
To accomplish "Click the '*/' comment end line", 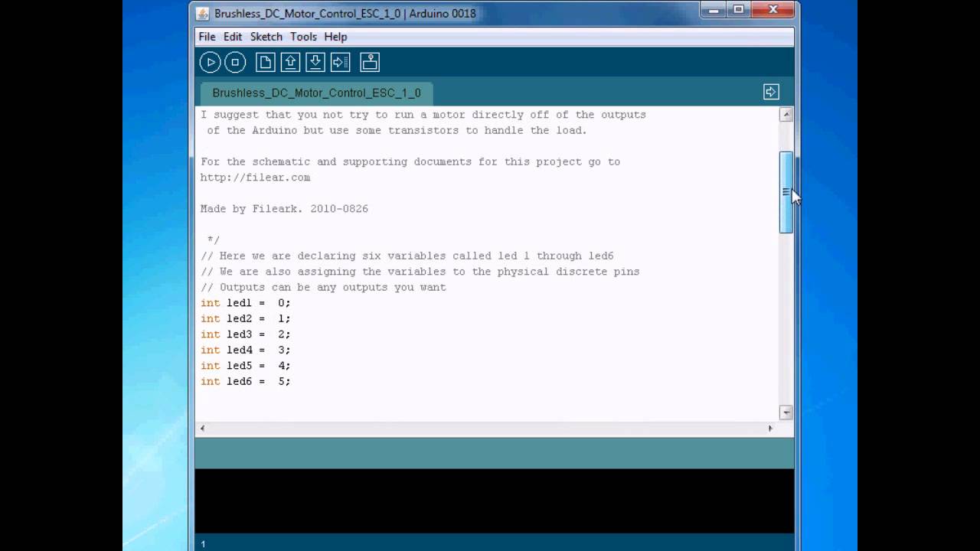I will [x=213, y=240].
